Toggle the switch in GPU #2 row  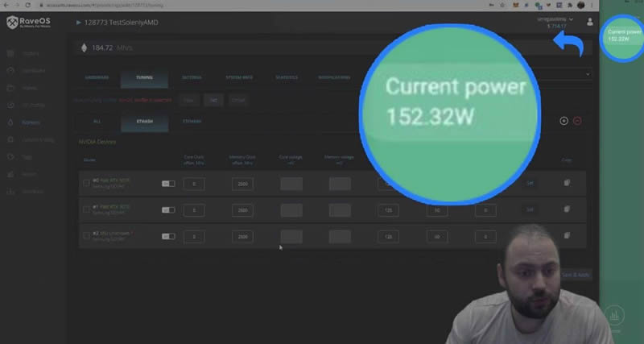click(x=168, y=236)
